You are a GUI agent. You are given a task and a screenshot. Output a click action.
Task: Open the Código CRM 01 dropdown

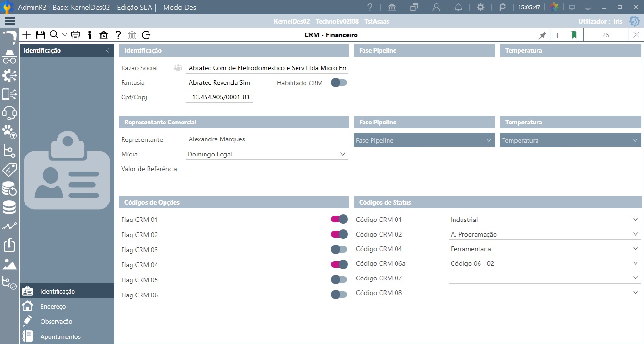click(x=545, y=220)
